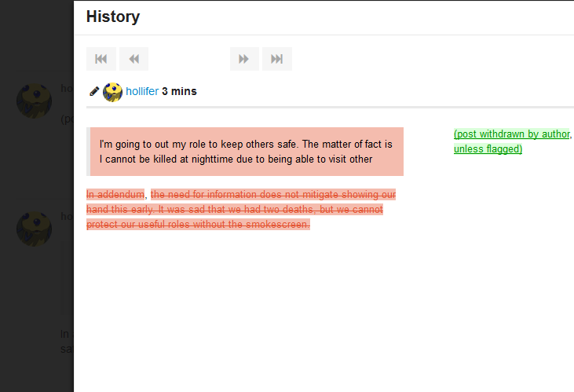574x392 pixels.
Task: Jump to the first revision
Action: coord(101,59)
